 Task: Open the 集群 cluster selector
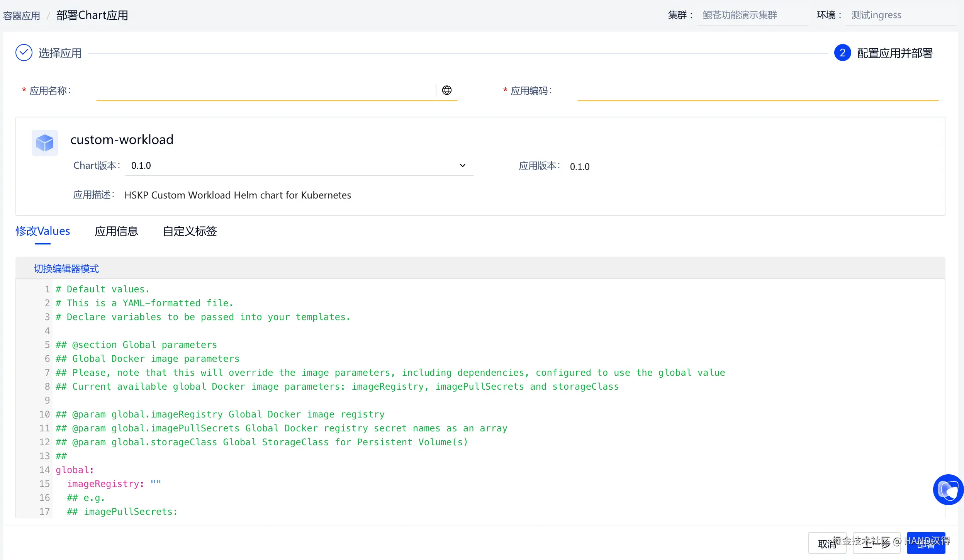[752, 15]
